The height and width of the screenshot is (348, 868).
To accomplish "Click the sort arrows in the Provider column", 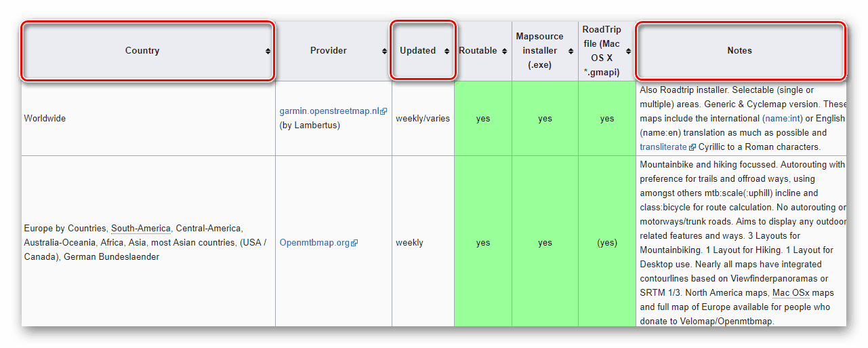I will point(384,51).
